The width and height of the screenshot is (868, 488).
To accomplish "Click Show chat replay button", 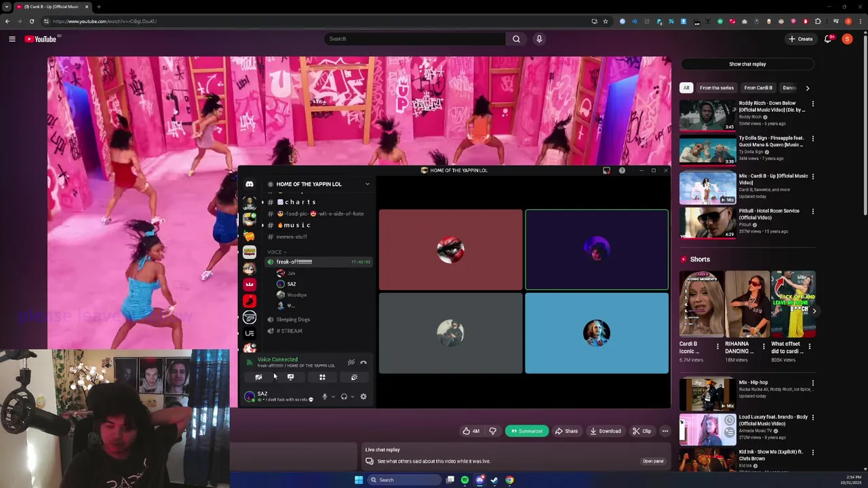I will pyautogui.click(x=747, y=64).
